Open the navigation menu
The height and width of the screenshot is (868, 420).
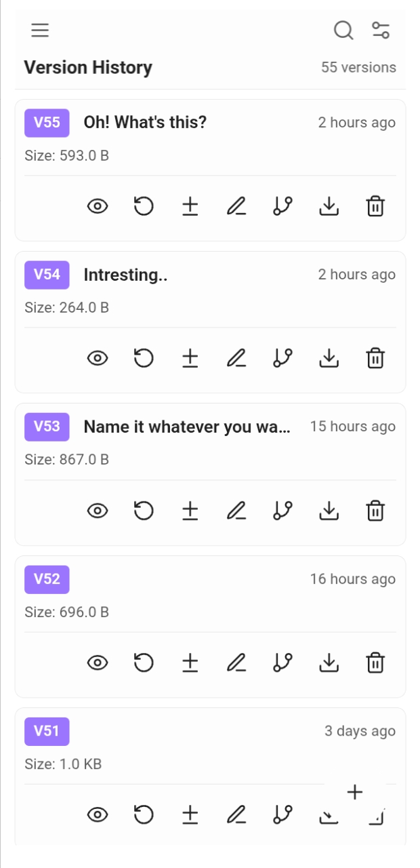pyautogui.click(x=39, y=30)
